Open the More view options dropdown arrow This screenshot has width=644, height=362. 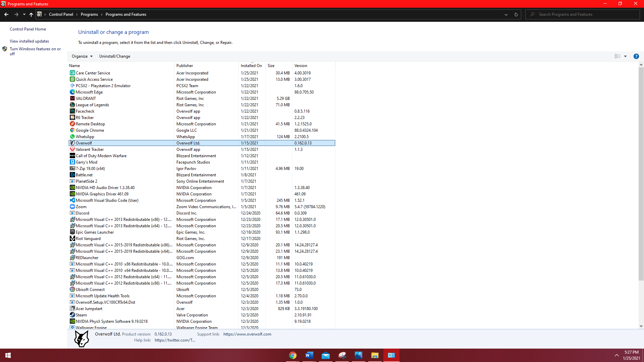click(x=625, y=56)
